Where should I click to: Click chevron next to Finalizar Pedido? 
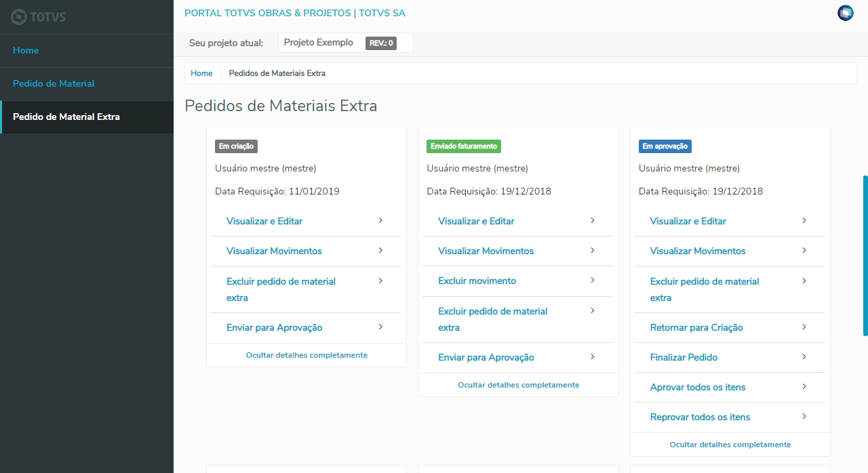pyautogui.click(x=804, y=357)
